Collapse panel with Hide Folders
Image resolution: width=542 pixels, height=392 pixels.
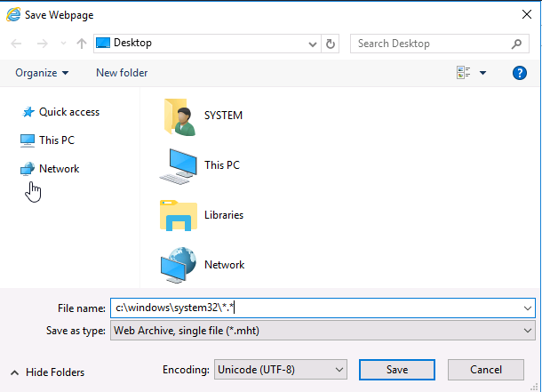(48, 372)
